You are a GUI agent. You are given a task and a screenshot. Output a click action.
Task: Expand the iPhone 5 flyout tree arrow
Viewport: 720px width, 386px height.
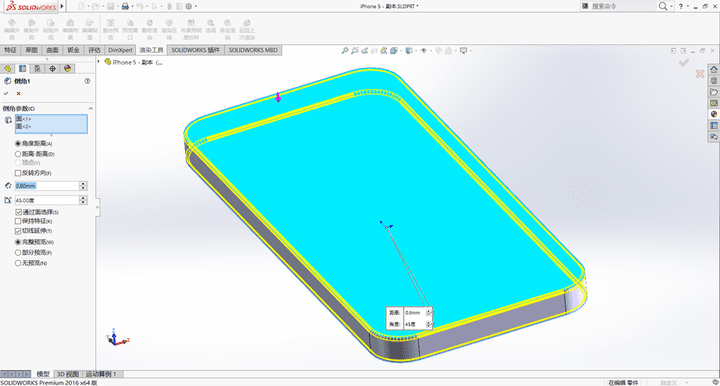99,62
